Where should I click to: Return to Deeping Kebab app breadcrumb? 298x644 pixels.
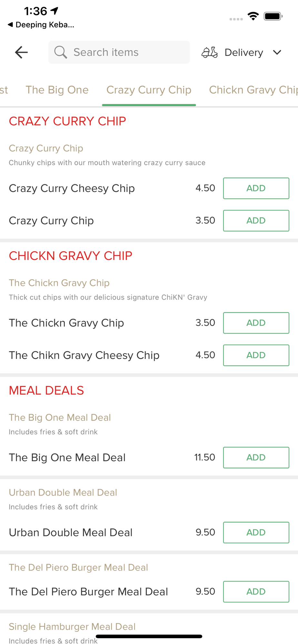click(41, 25)
